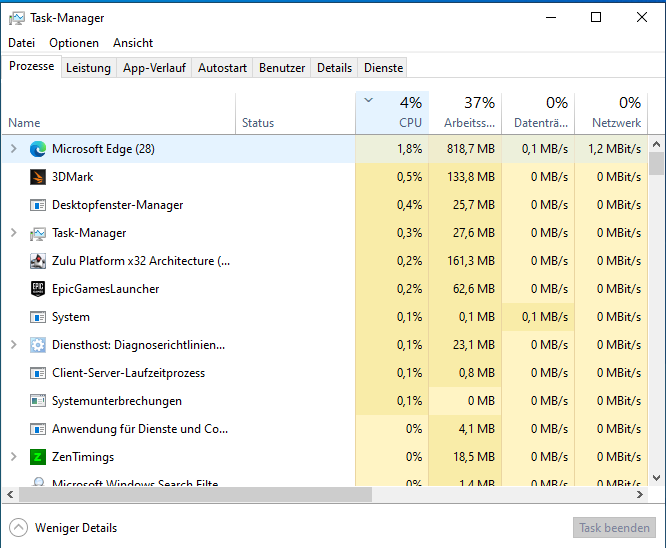Screen dimensions: 666x548
Task: Click the Zulu Platform process icon
Action: pos(38,261)
